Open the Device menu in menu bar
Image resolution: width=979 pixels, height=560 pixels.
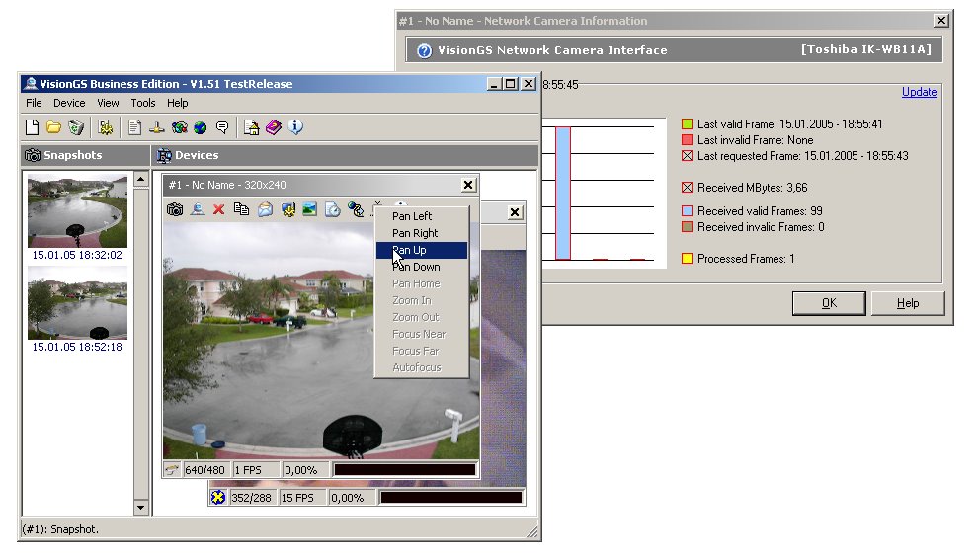(x=69, y=103)
